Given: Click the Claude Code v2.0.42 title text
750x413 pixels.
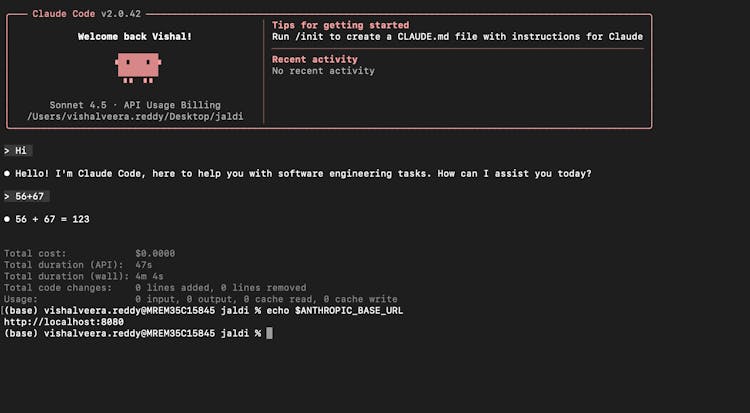Looking at the screenshot, I should point(82,14).
